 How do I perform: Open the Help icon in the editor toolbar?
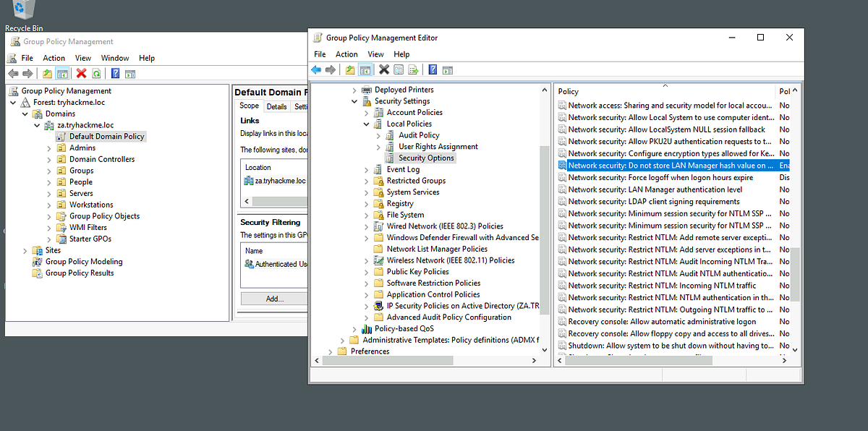click(x=432, y=69)
